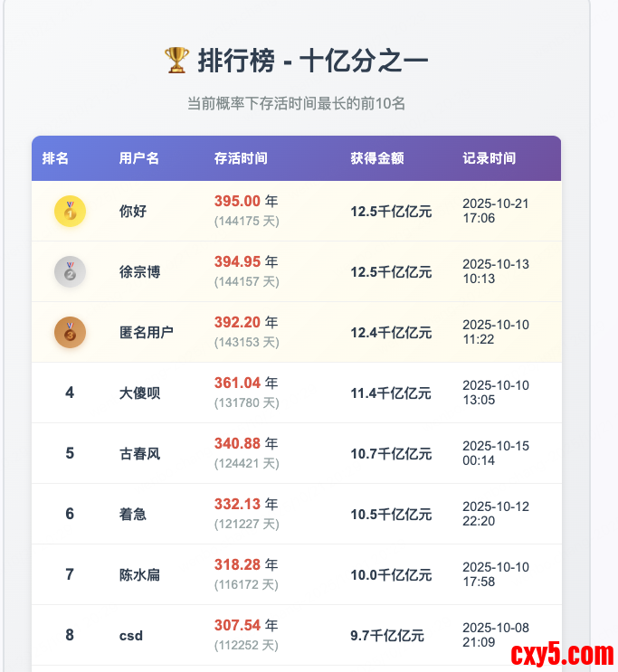Viewport: 618px width, 672px height.
Task: Click the bronze third-place medal icon
Action: (x=70, y=333)
